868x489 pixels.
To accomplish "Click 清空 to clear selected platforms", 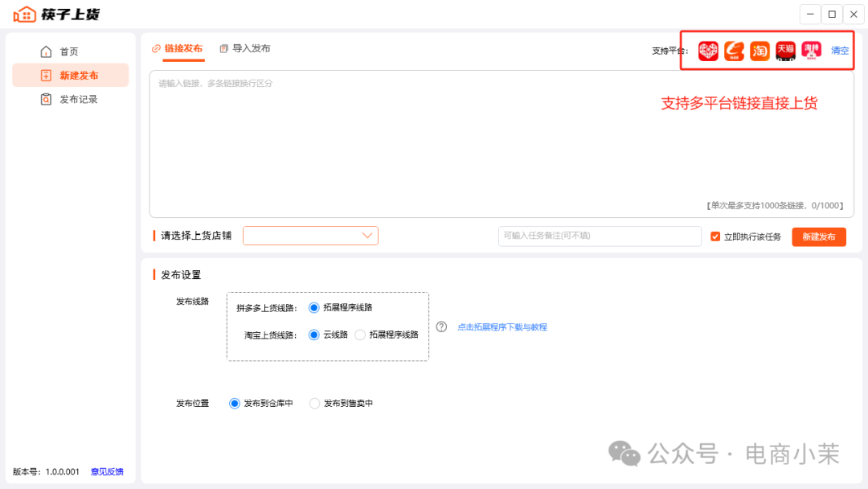I will pyautogui.click(x=839, y=51).
